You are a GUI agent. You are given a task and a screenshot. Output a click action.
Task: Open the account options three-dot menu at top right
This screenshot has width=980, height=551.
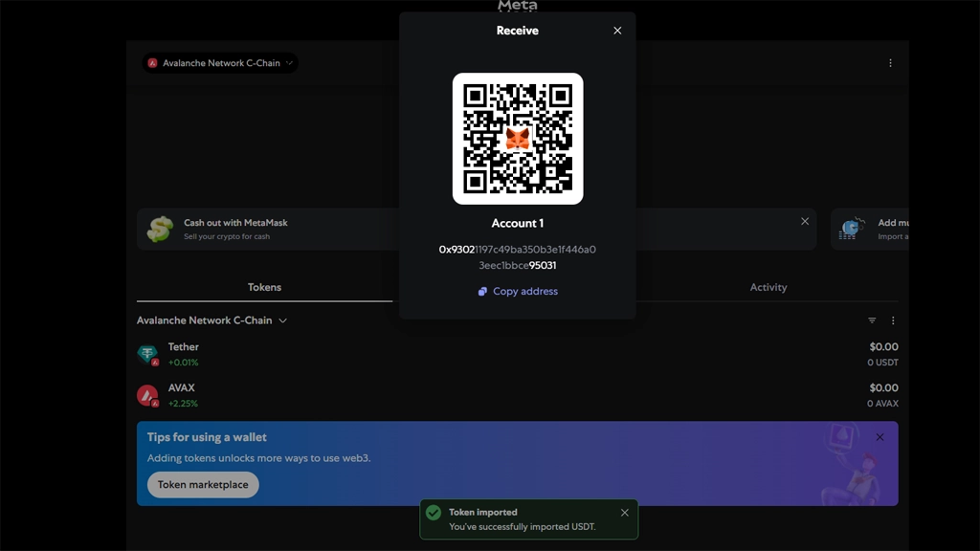[891, 63]
